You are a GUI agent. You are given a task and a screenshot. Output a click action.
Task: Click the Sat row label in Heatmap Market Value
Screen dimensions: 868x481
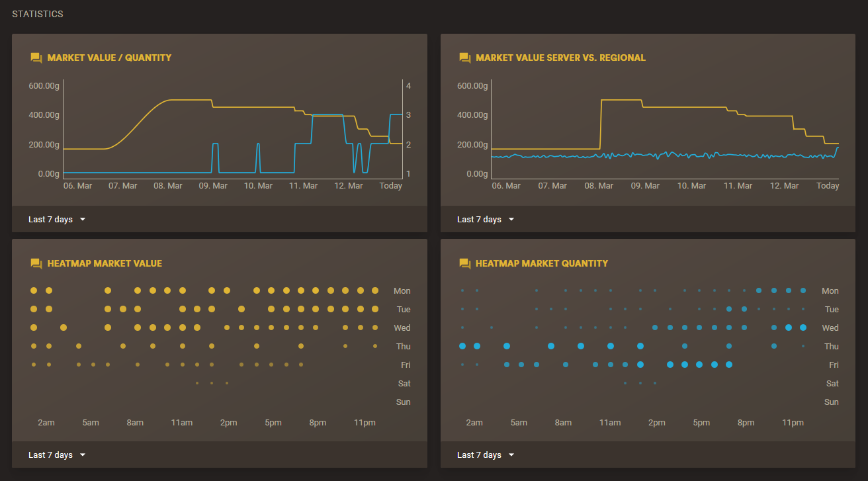point(404,384)
